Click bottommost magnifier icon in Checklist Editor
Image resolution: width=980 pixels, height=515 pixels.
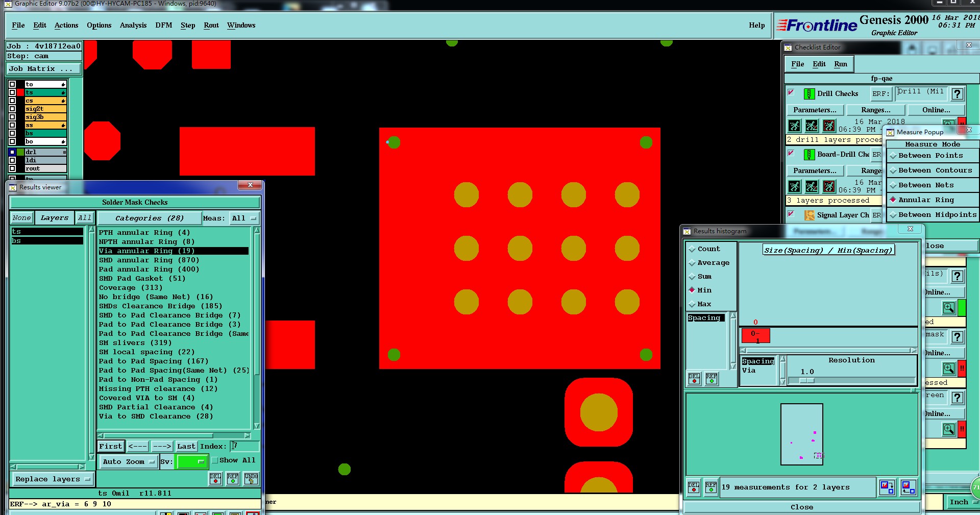[x=949, y=429]
